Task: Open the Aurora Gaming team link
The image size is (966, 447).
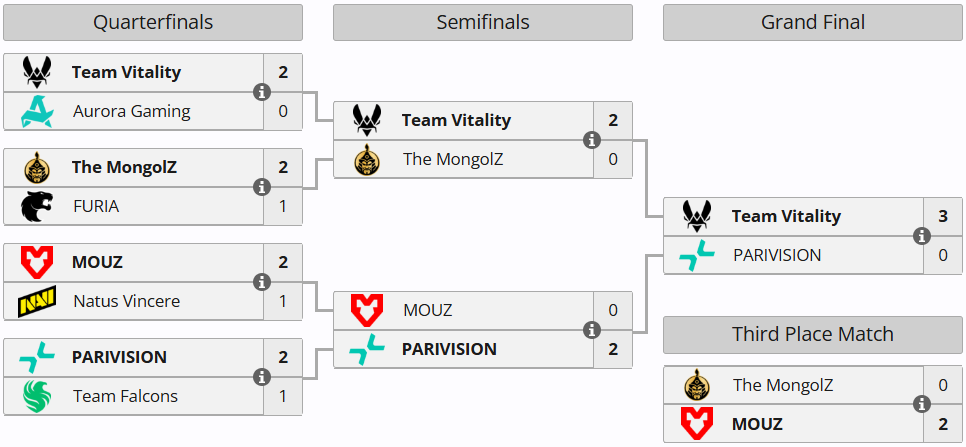Action: click(x=131, y=111)
